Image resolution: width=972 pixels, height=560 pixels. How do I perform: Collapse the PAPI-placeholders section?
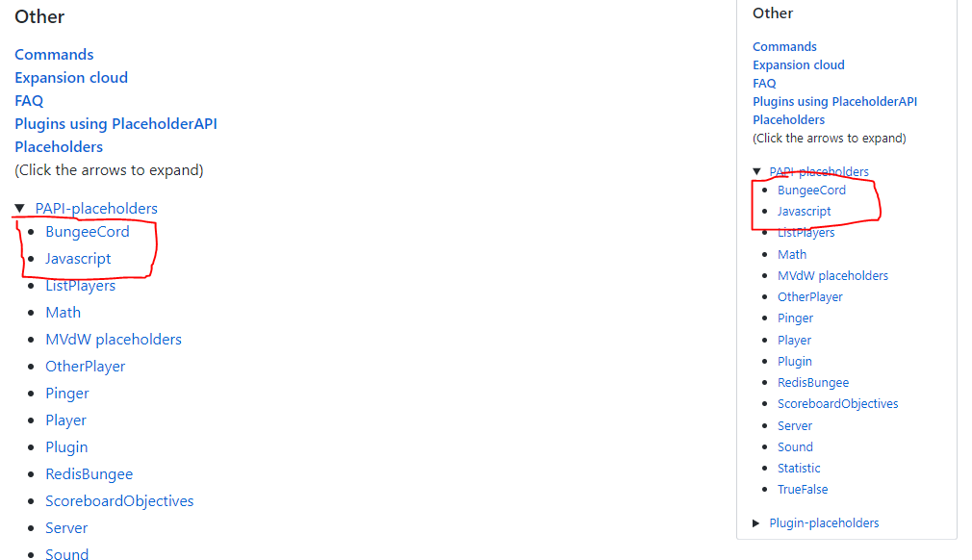point(21,207)
